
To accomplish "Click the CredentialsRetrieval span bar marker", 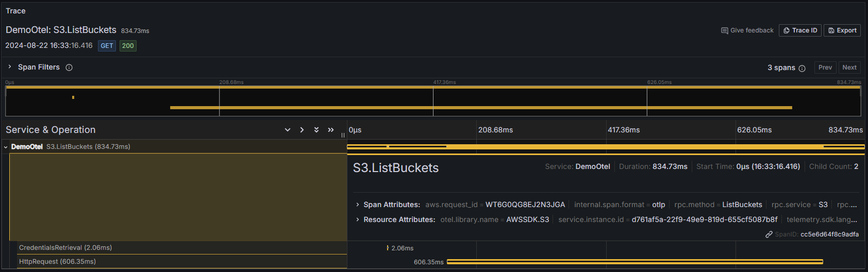I will (x=388, y=248).
